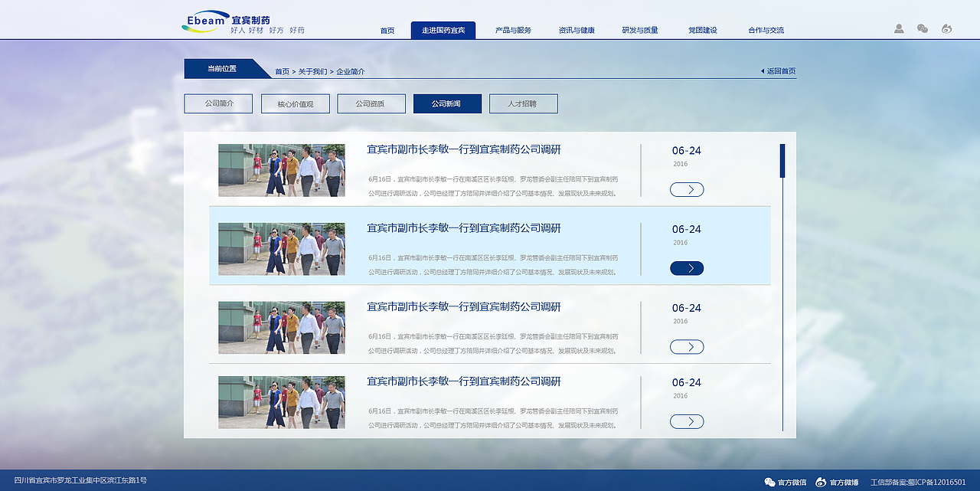This screenshot has height=491, width=980.
Task: Select the 公司新闻 tab
Action: (447, 103)
